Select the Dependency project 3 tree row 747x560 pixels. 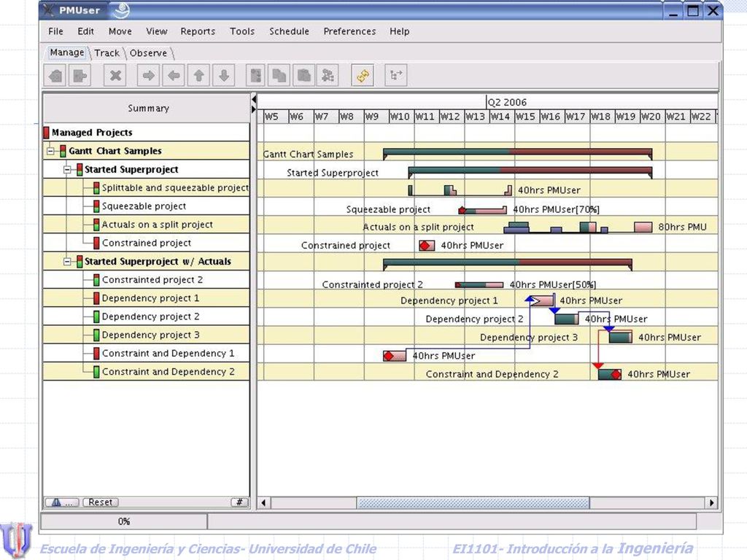pyautogui.click(x=146, y=335)
